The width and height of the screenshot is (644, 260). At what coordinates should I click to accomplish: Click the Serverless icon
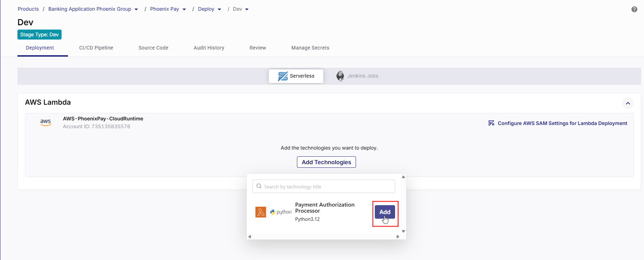point(283,76)
